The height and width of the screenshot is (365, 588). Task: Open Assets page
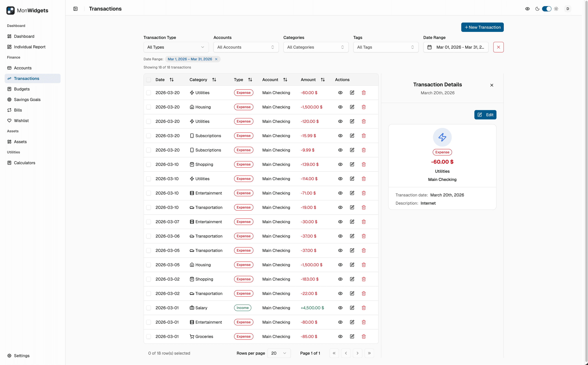(33, 142)
